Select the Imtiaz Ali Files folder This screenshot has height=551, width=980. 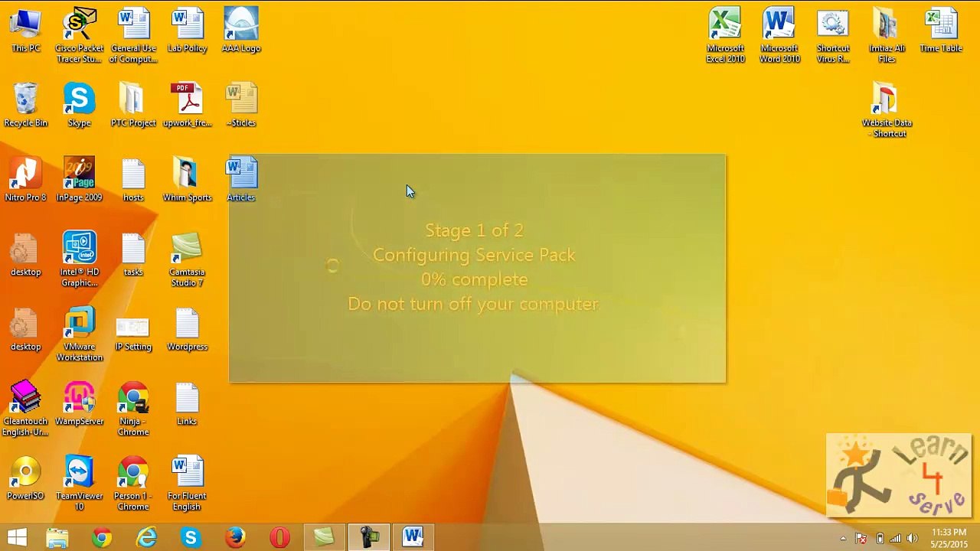[887, 36]
